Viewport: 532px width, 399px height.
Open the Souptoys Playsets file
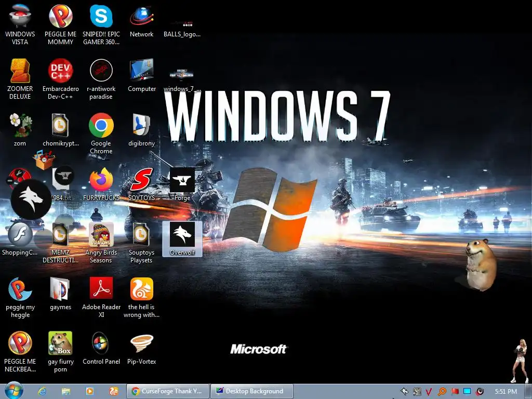click(x=141, y=243)
